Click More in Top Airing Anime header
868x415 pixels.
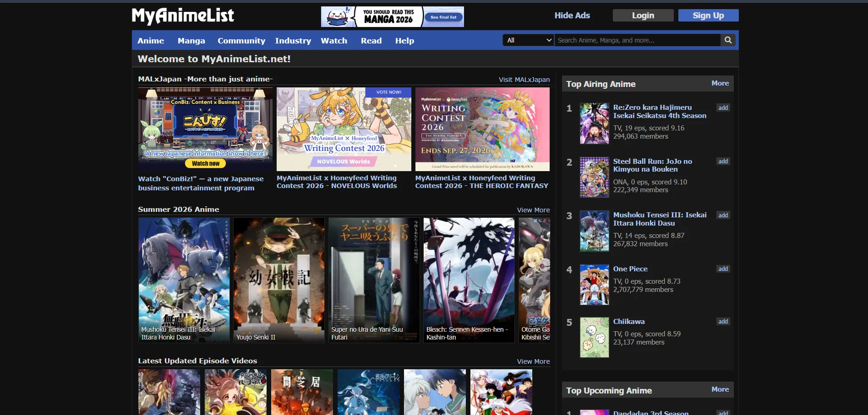(720, 83)
